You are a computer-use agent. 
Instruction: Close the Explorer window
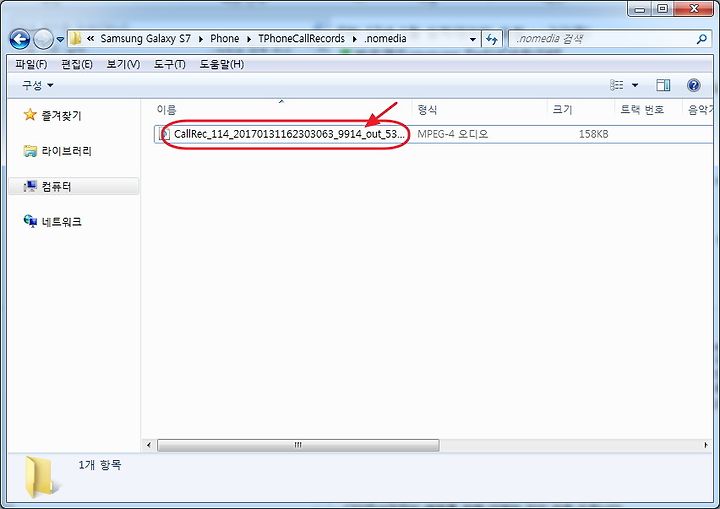tap(694, 9)
